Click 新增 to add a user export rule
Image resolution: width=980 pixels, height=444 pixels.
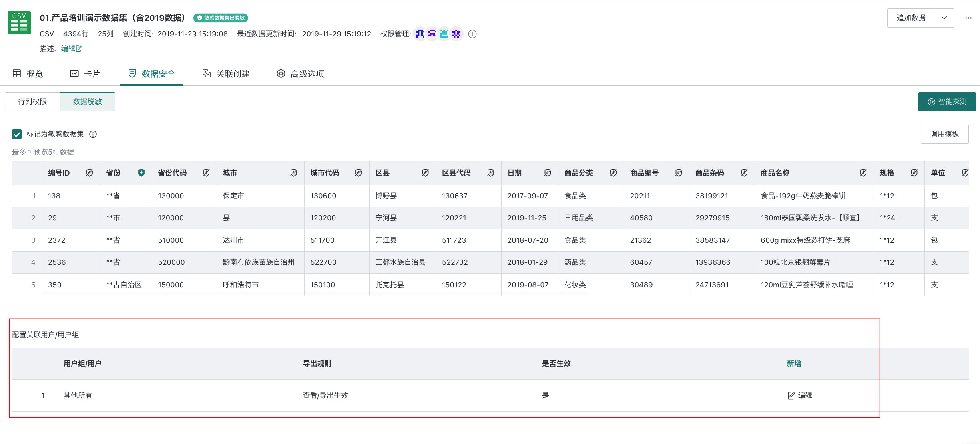[x=793, y=363]
